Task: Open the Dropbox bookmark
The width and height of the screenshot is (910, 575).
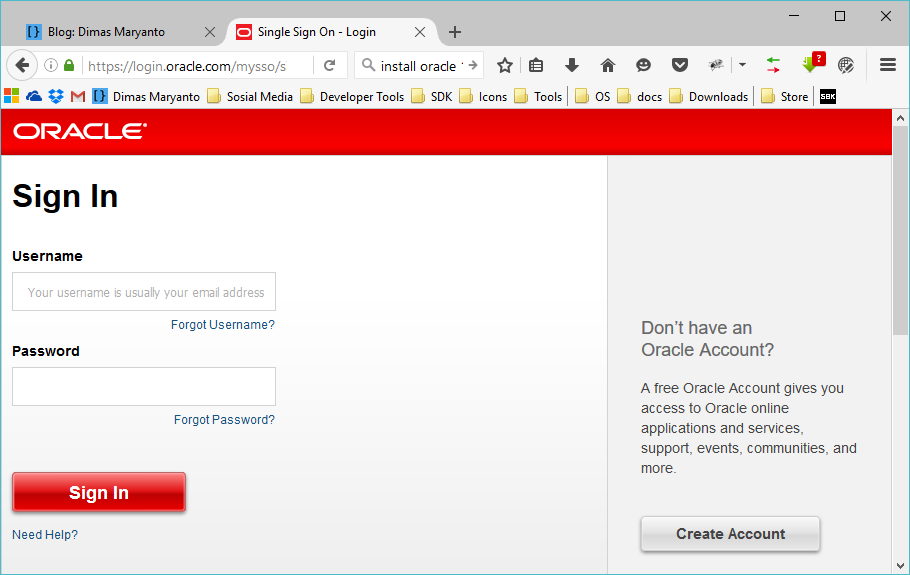Action: (x=56, y=96)
